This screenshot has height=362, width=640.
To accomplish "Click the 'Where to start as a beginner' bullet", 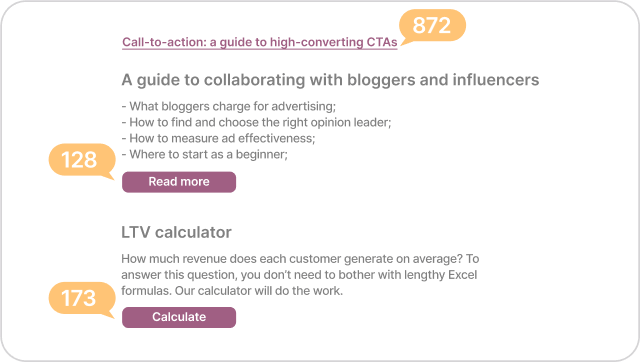I will click(204, 155).
